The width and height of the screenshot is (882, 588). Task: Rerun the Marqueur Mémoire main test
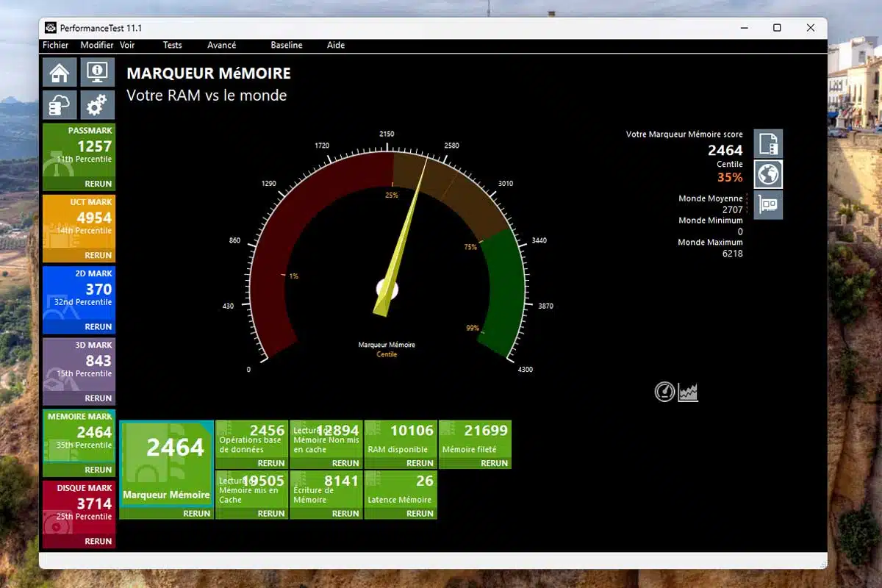click(x=197, y=514)
